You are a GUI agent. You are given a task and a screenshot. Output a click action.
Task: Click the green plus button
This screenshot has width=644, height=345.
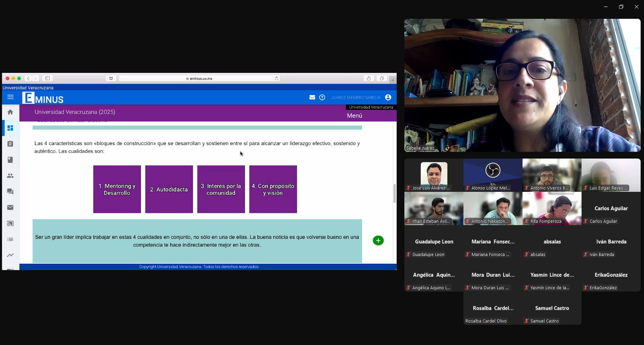(378, 241)
